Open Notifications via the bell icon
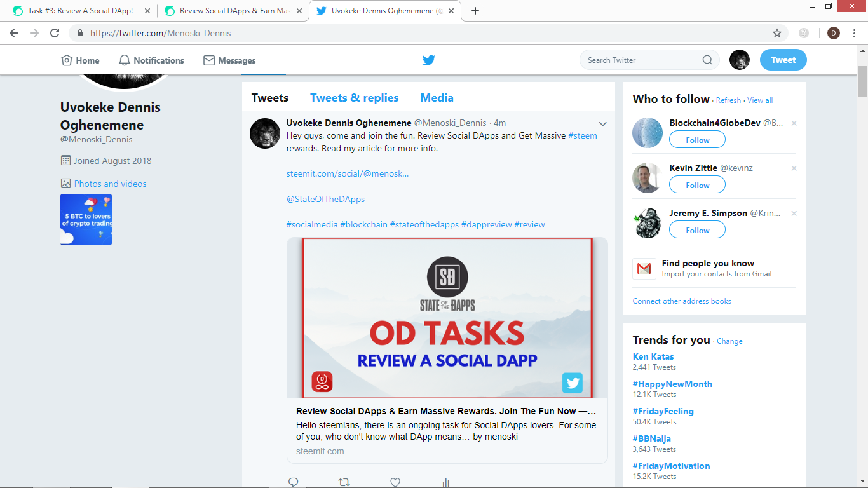Viewport: 868px width, 488px height. tap(125, 60)
